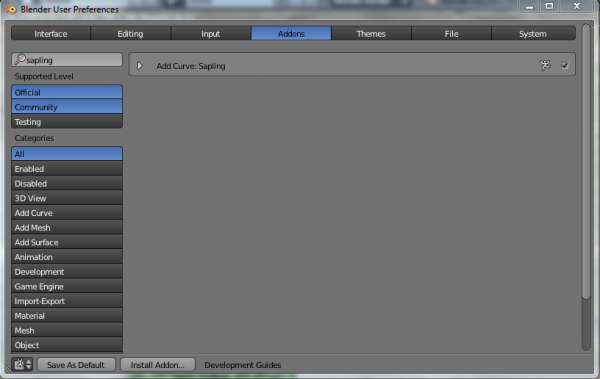Click Save As Default button
The image size is (600, 379).
[x=76, y=364]
